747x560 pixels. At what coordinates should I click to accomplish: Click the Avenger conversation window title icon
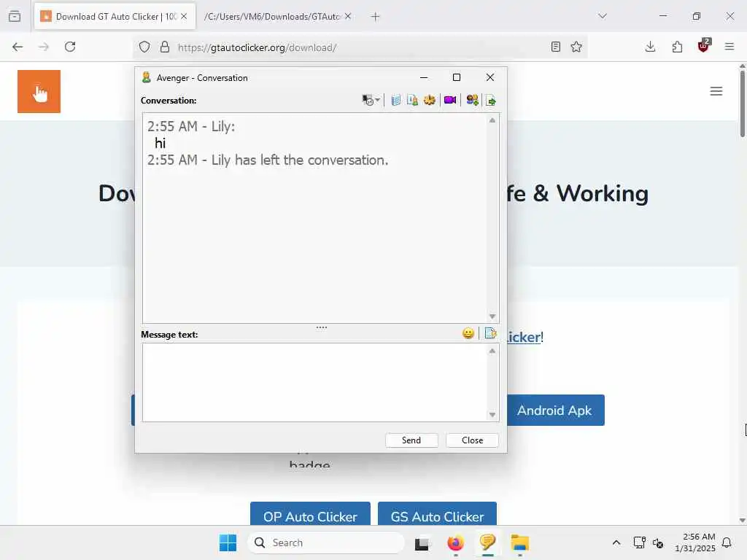pyautogui.click(x=146, y=77)
